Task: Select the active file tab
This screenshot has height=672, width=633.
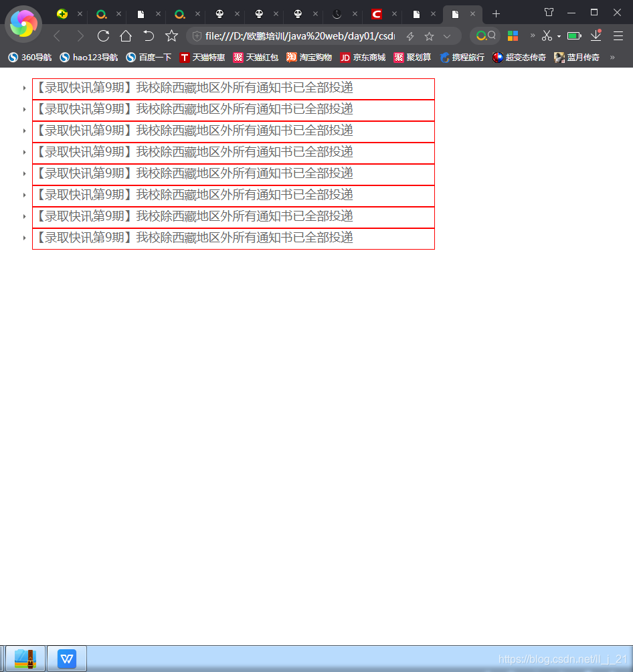Action: point(455,14)
